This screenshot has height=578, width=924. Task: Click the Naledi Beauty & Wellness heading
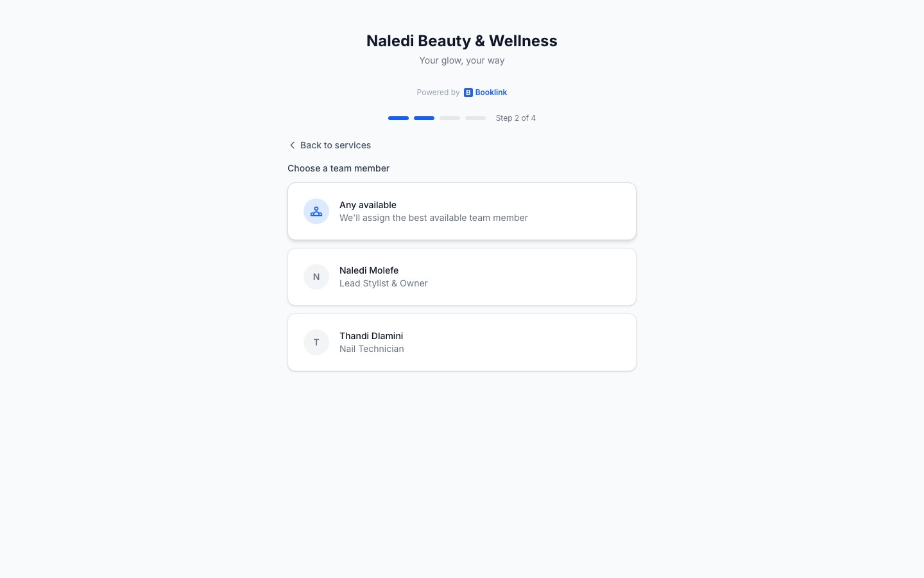click(x=461, y=41)
